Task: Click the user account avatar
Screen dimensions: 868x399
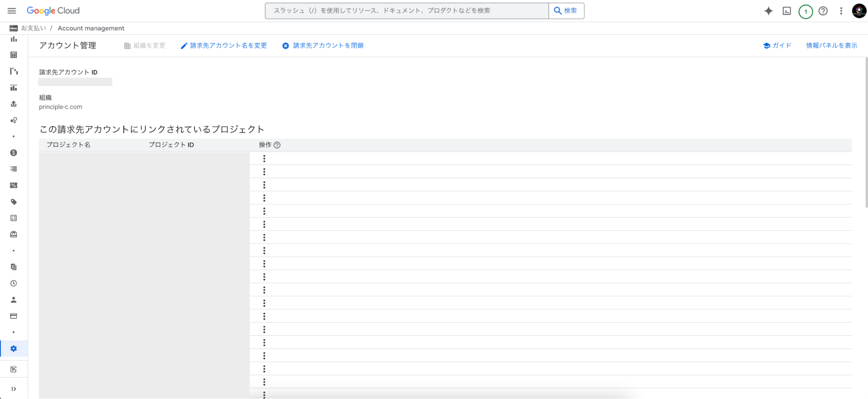Action: (859, 11)
